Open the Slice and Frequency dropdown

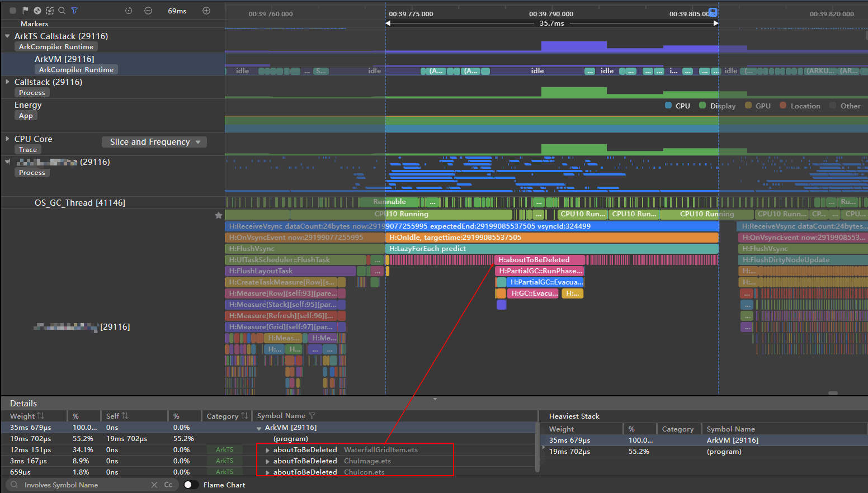click(x=154, y=142)
